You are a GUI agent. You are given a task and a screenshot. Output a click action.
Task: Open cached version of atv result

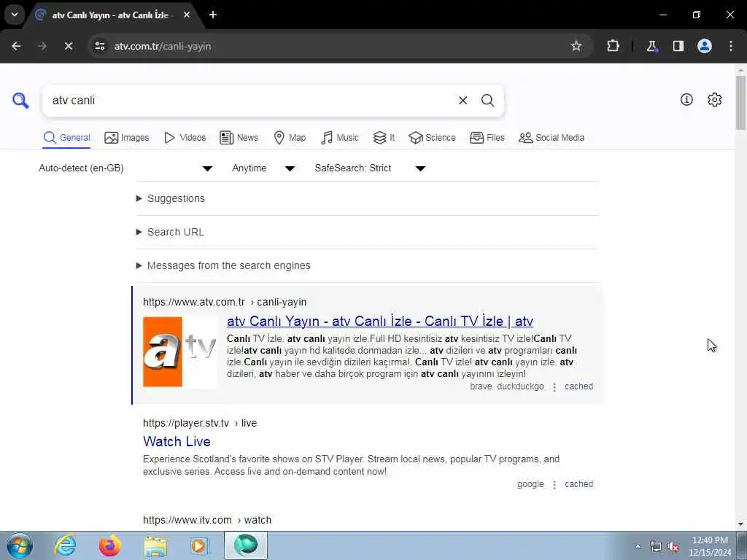click(578, 386)
